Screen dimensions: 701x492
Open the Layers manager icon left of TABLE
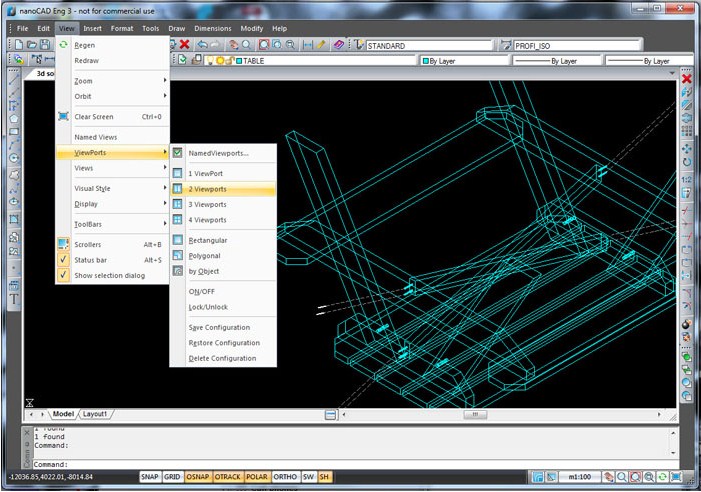[x=196, y=60]
